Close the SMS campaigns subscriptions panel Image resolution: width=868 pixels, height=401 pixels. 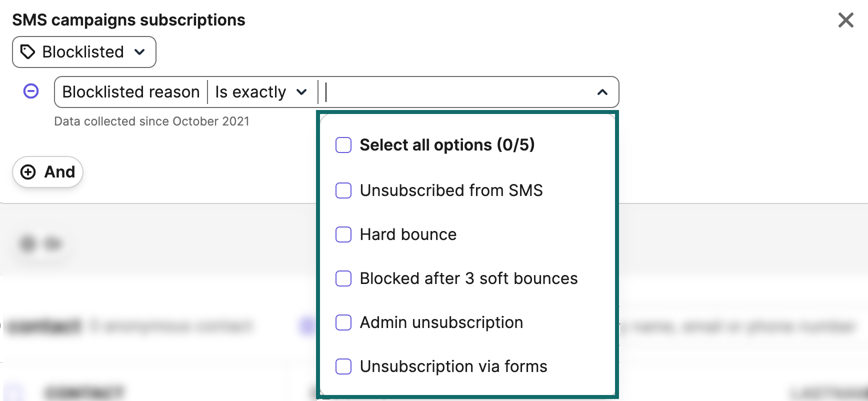(845, 20)
